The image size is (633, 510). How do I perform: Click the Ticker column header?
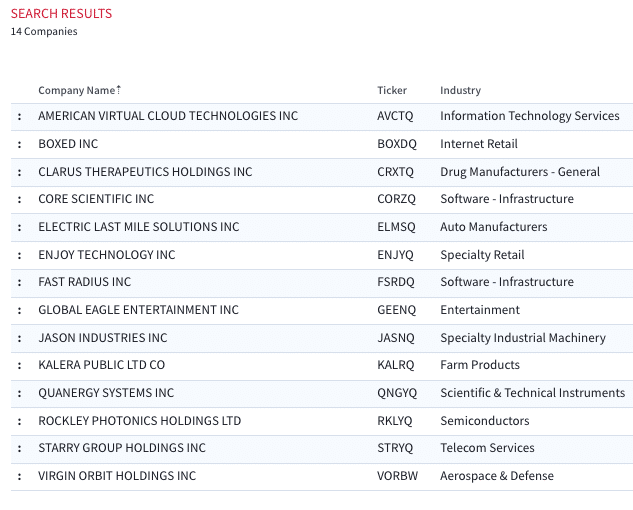point(392,90)
